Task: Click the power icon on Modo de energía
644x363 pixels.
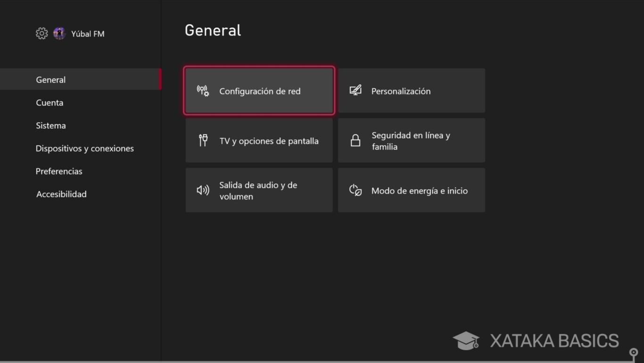Action: point(355,190)
